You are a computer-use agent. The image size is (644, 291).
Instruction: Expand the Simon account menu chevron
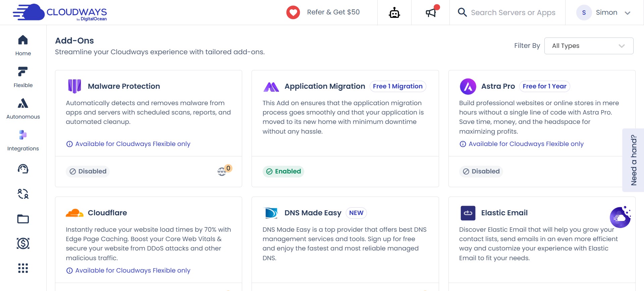click(x=628, y=13)
